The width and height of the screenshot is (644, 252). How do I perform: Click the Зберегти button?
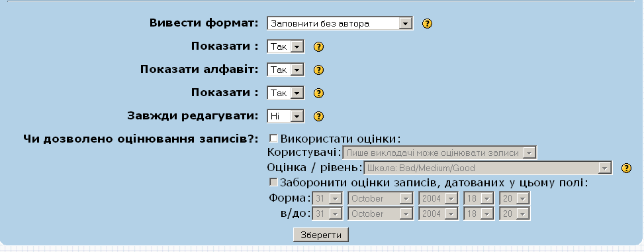[321, 235]
